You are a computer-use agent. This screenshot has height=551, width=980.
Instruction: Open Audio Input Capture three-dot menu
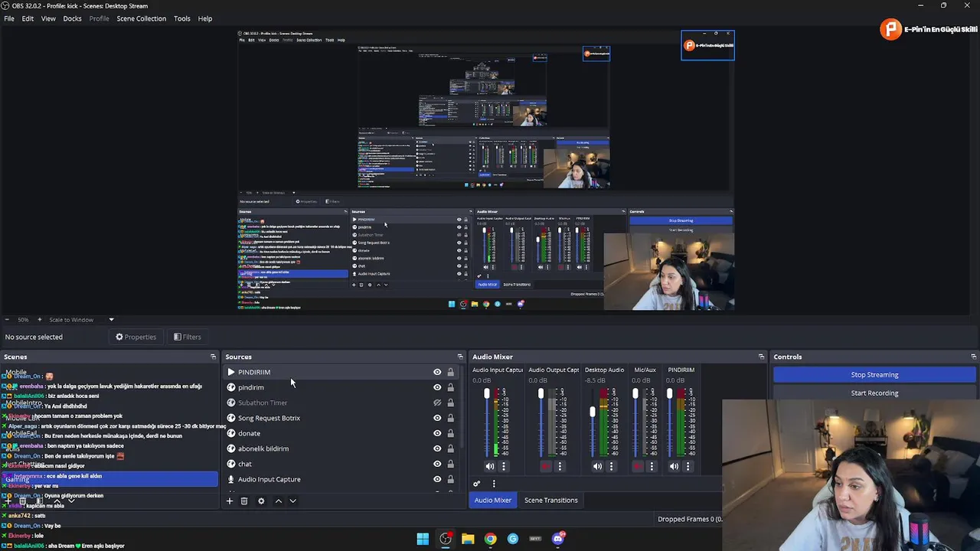503,466
